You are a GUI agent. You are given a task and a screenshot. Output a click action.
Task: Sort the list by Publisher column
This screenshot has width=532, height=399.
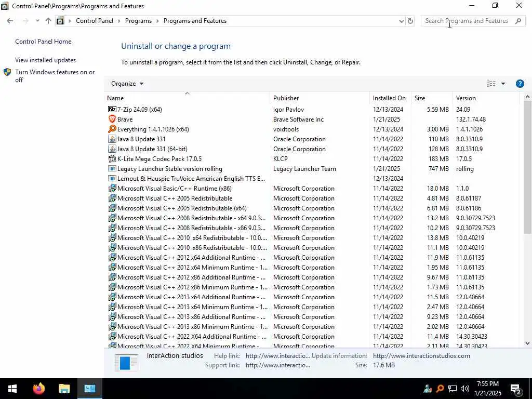pyautogui.click(x=320, y=98)
